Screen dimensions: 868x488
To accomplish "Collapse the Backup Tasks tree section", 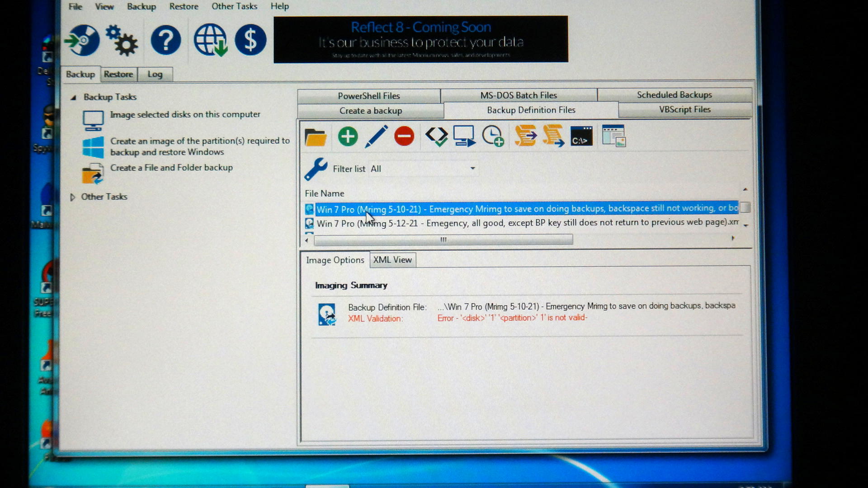I will point(73,97).
